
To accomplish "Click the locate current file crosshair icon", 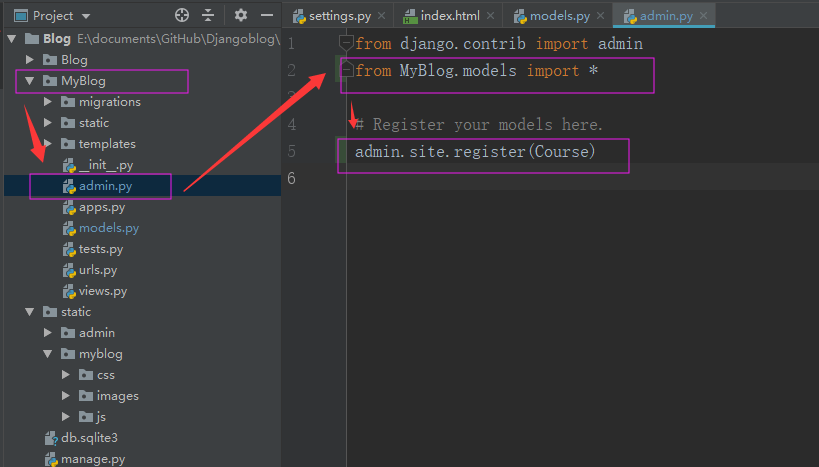I will point(182,15).
